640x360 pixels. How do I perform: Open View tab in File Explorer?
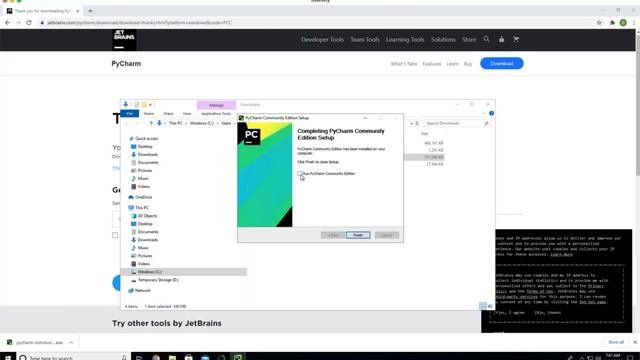click(x=187, y=113)
